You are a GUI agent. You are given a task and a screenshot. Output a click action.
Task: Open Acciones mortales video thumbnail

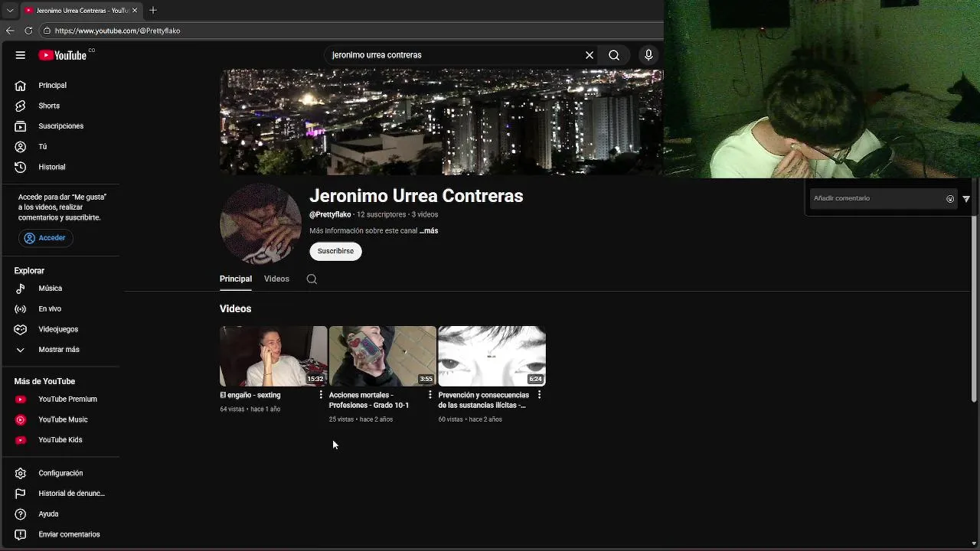tap(383, 356)
